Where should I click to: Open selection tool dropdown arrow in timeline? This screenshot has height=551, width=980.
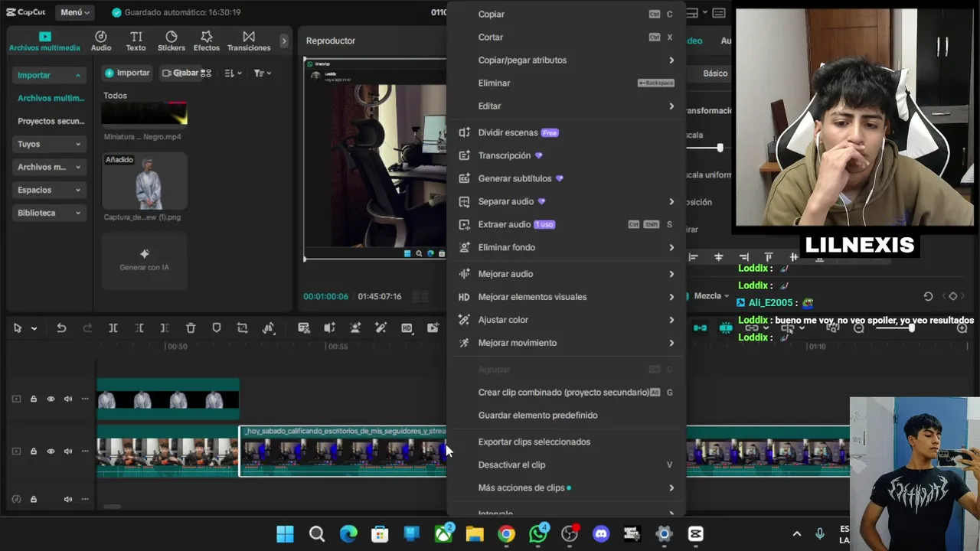(x=34, y=328)
